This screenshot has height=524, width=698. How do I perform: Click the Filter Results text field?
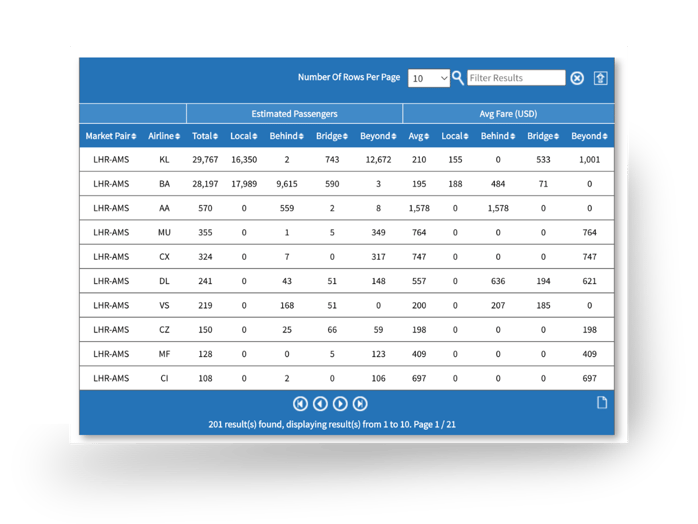click(516, 78)
